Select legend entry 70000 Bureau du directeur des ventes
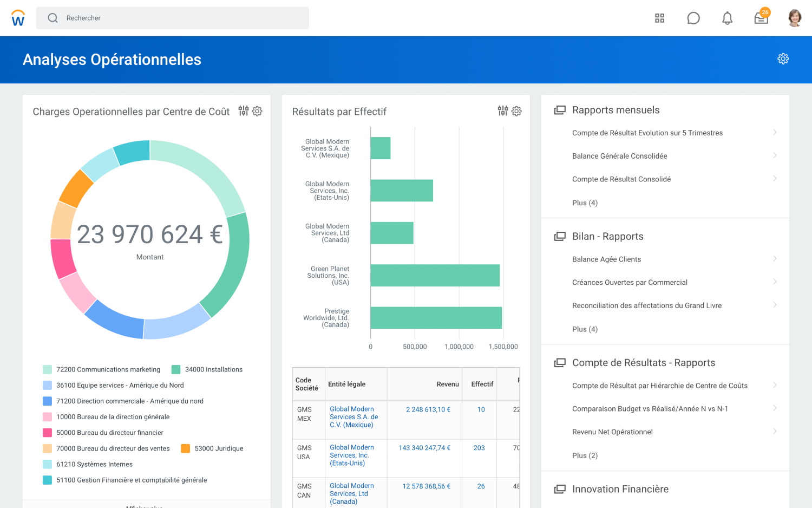Screen dimensions: 812x508 click(106, 448)
